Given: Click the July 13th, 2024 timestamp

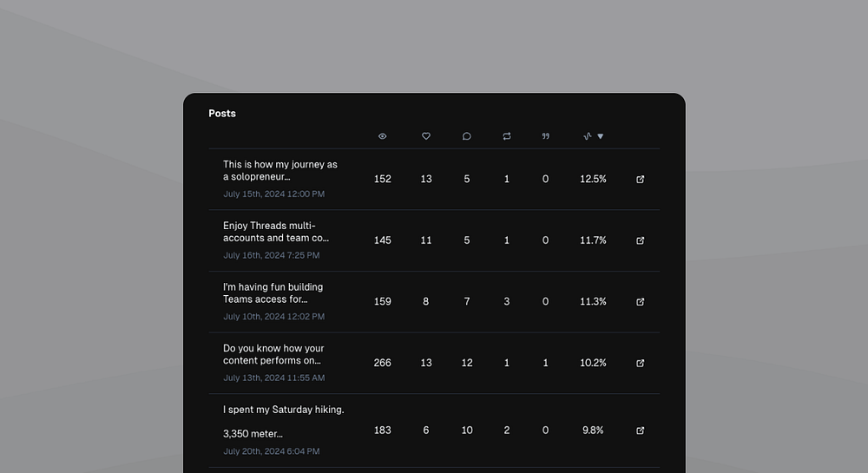Looking at the screenshot, I should click(x=273, y=378).
